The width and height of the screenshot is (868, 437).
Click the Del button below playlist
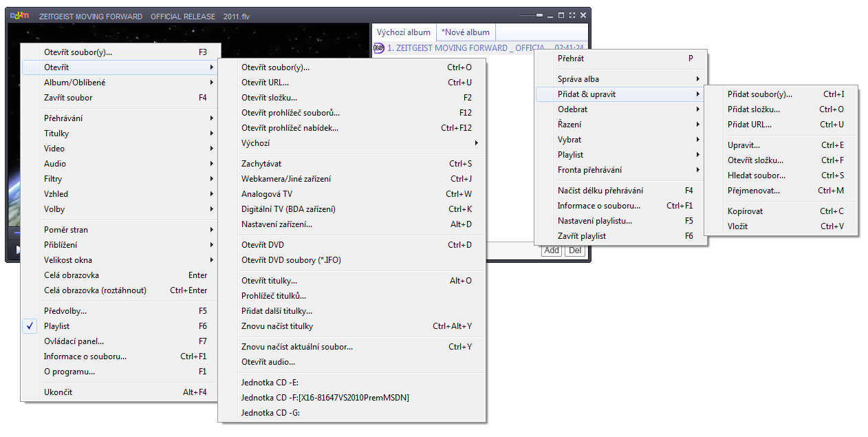[x=575, y=251]
